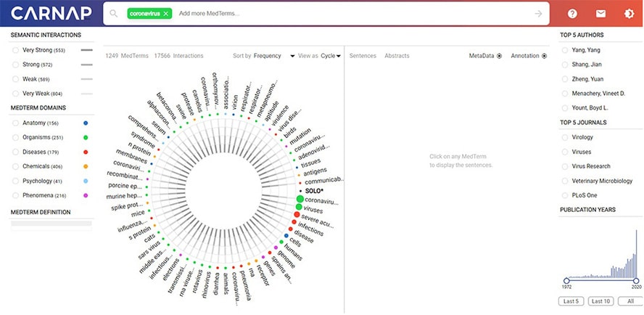
Task: Filter by Diseases domain
Action: point(16,152)
